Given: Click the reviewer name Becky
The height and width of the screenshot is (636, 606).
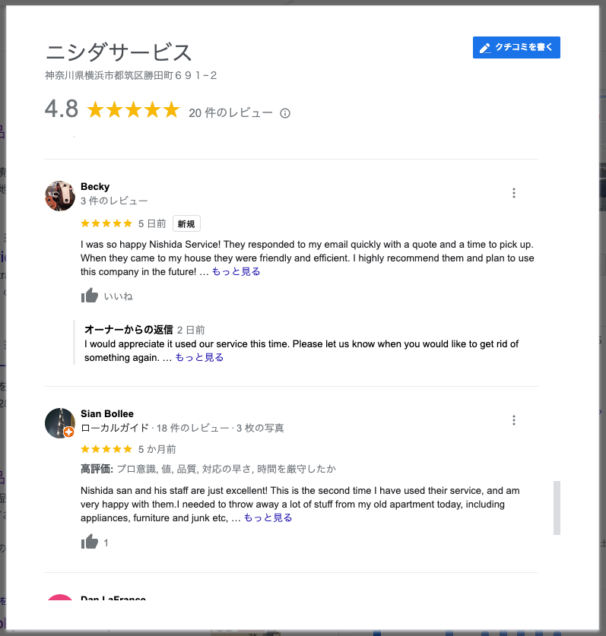Looking at the screenshot, I should click(x=95, y=187).
